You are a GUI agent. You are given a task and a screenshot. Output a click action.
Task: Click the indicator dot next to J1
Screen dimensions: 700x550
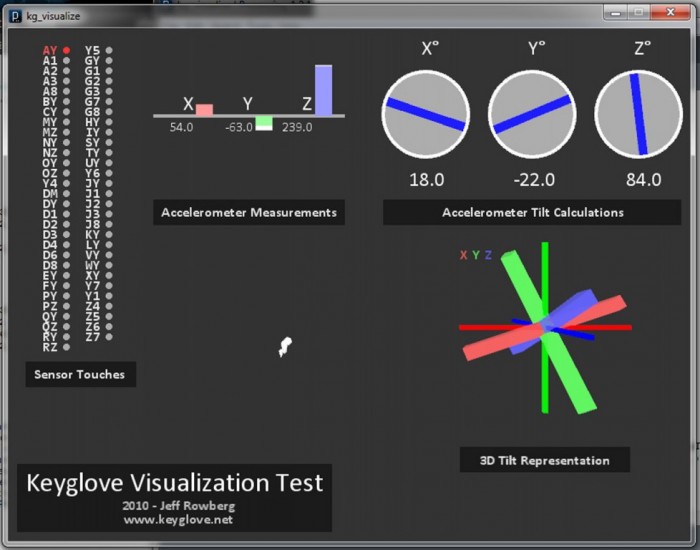[109, 194]
